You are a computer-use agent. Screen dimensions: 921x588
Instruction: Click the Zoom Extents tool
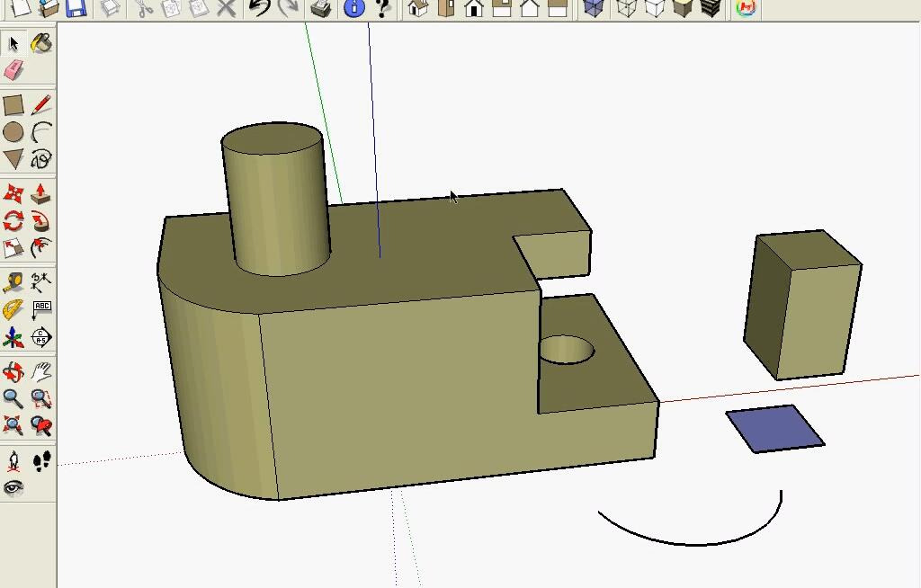click(x=13, y=425)
